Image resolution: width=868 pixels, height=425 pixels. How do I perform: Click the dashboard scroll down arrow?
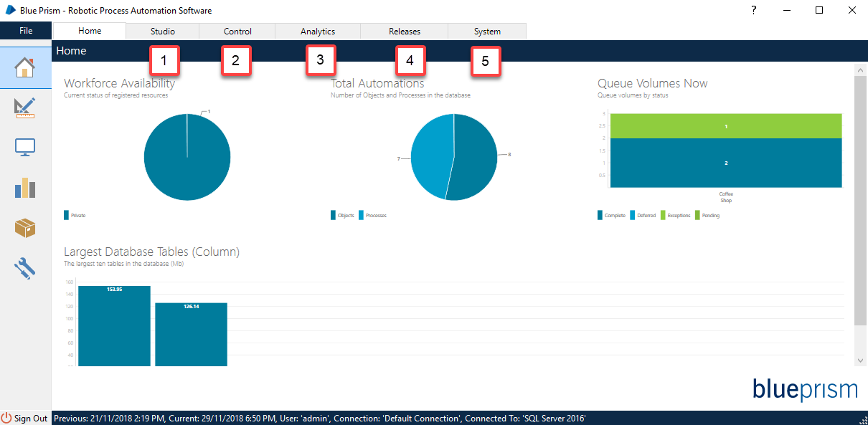(x=859, y=360)
